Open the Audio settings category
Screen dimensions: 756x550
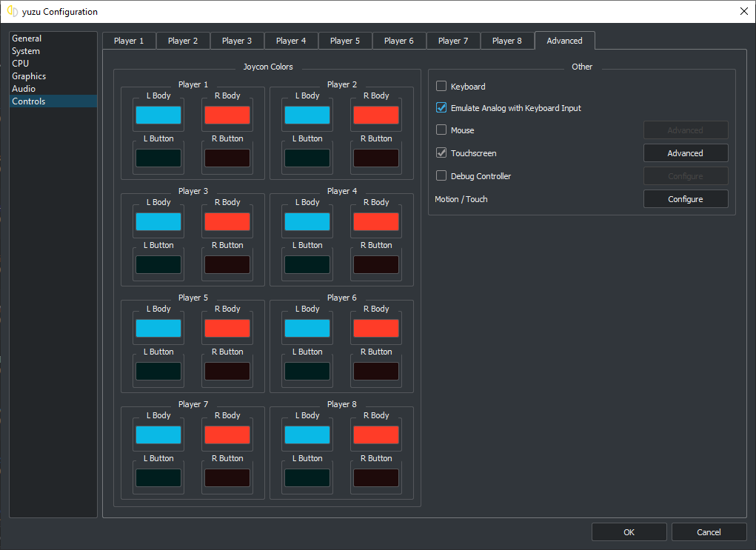(x=24, y=89)
